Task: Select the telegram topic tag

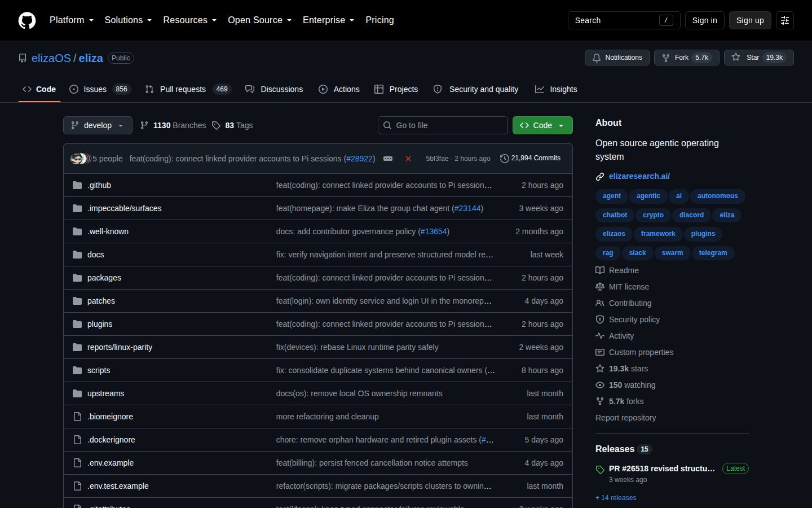Action: pos(713,253)
